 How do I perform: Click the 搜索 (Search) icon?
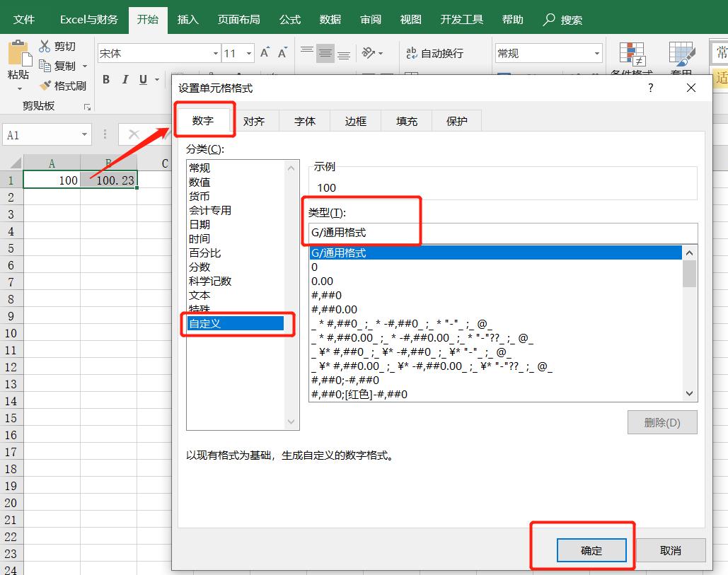tap(548, 19)
